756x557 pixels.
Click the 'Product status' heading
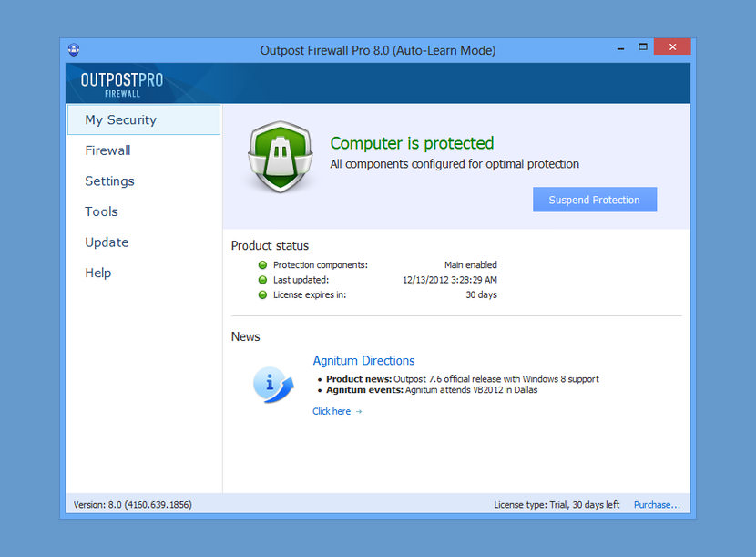pos(270,245)
